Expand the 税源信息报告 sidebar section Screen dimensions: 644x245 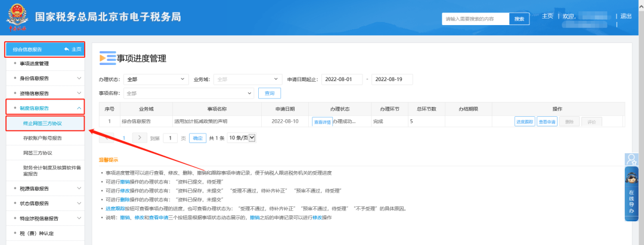coord(79,188)
